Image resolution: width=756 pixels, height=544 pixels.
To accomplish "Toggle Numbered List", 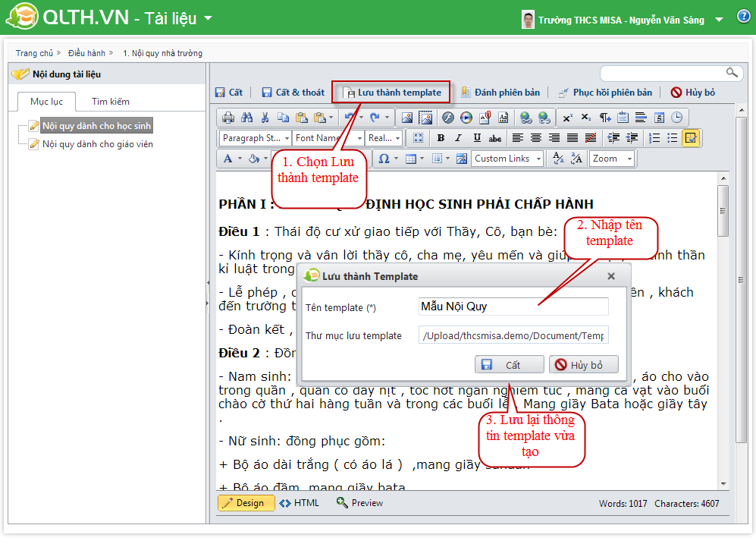I will (654, 138).
